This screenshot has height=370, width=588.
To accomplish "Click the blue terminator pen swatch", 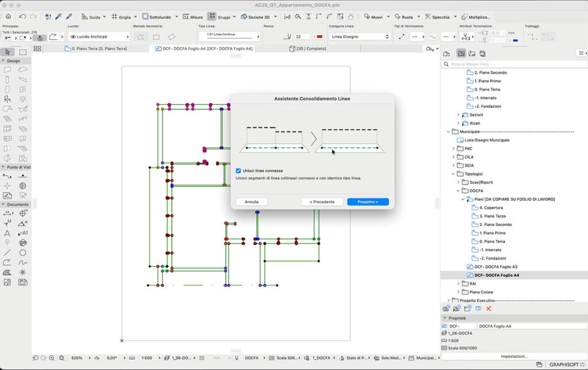I will tap(515, 41).
